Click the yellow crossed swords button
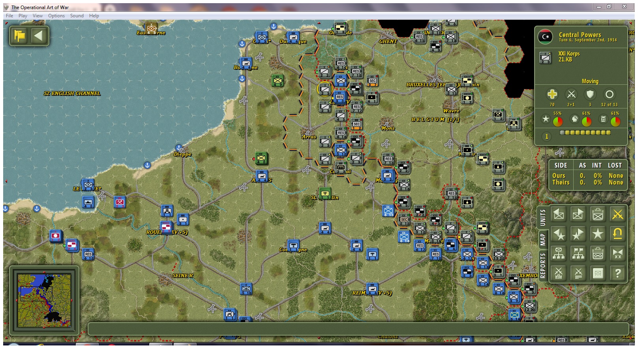The height and width of the screenshot is (364, 638). [617, 214]
